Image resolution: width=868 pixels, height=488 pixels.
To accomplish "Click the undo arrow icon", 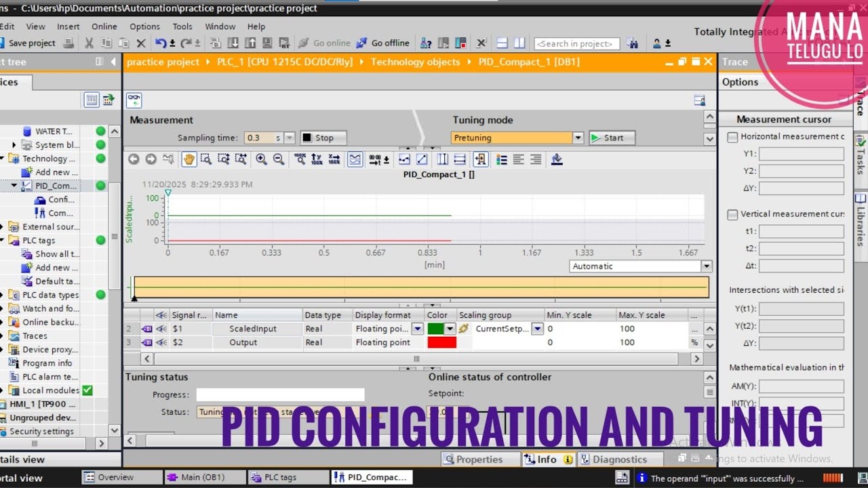I will coord(160,43).
